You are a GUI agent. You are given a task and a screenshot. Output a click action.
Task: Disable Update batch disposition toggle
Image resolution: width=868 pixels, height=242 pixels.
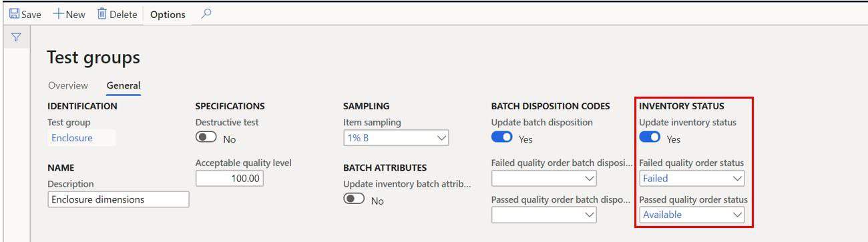(502, 137)
